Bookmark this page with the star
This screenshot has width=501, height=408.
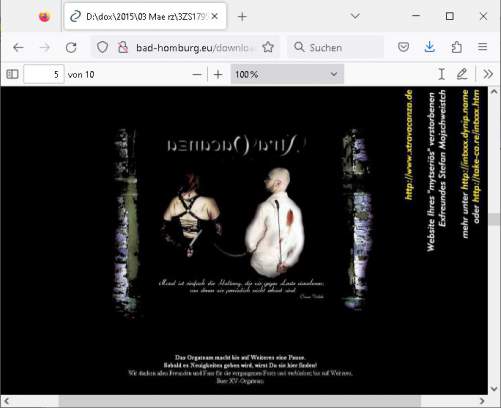pyautogui.click(x=268, y=47)
